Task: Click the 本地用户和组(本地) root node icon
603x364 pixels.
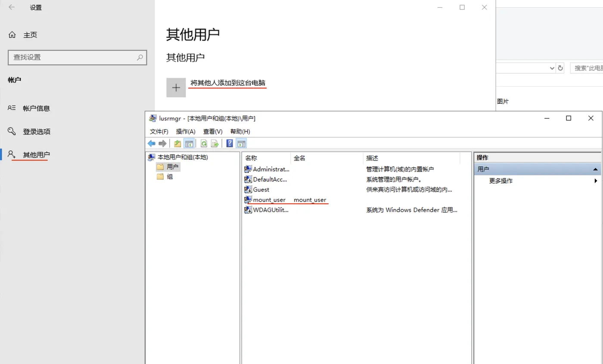Action: click(x=152, y=157)
